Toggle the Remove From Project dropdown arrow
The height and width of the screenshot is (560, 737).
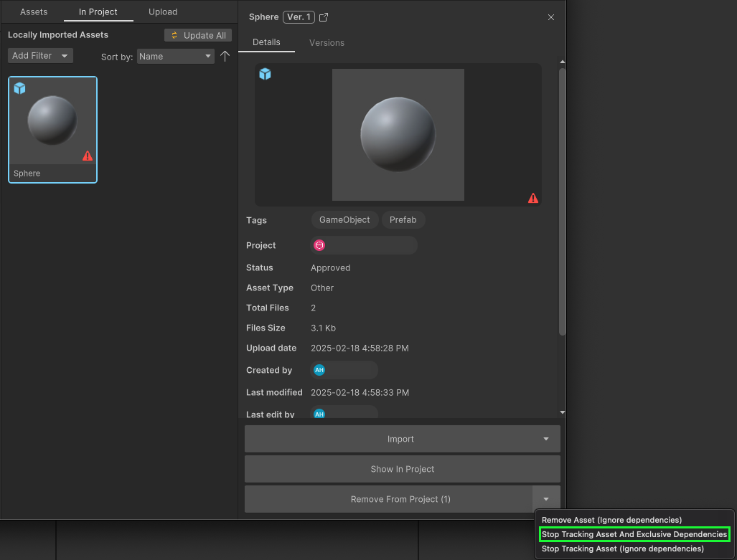click(546, 499)
